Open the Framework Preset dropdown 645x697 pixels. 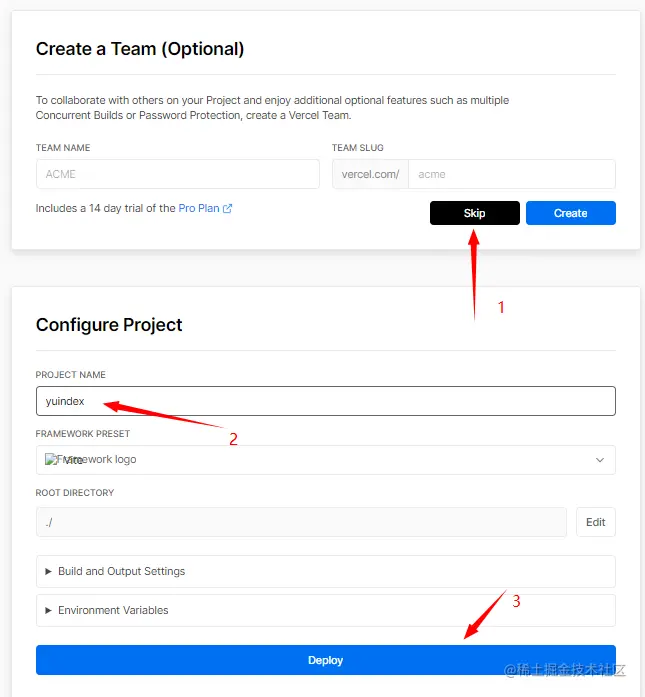325,460
